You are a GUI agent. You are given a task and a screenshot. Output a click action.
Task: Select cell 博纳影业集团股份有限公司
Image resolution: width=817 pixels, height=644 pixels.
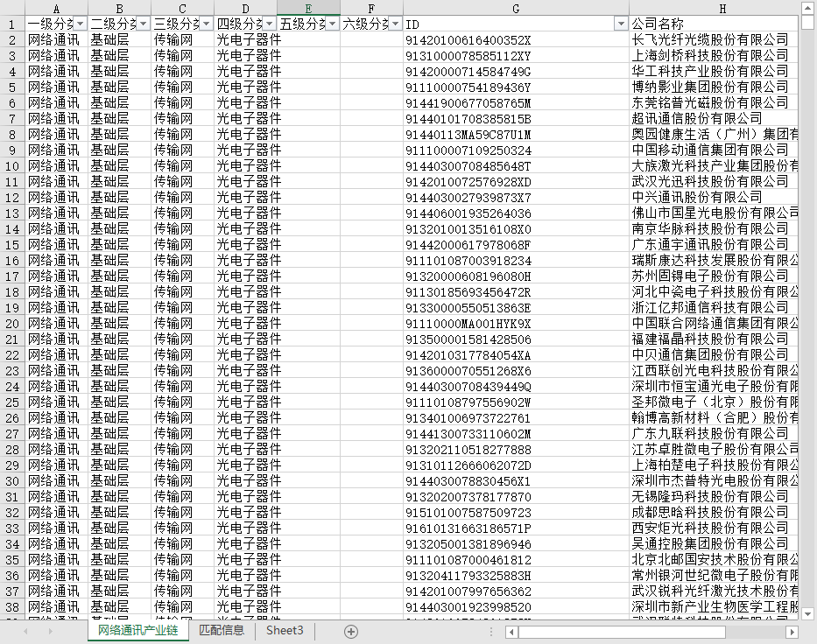click(714, 87)
